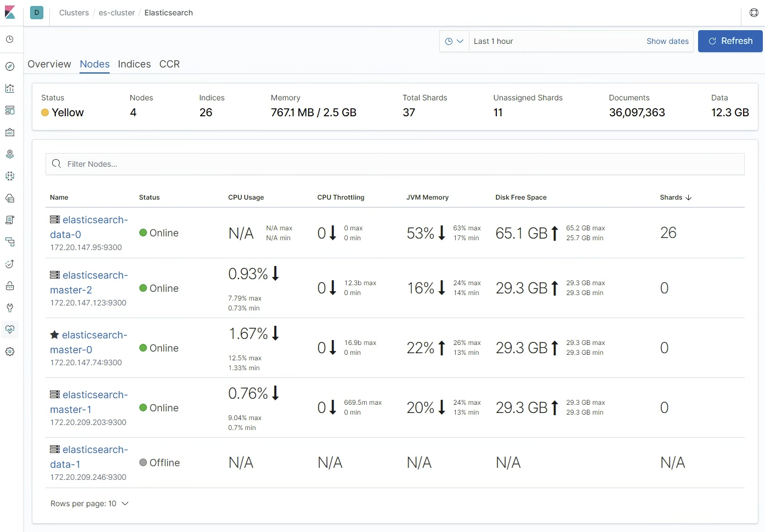Open Dev Tools from the sidebar
Screen dimensions: 765x532
(10, 308)
